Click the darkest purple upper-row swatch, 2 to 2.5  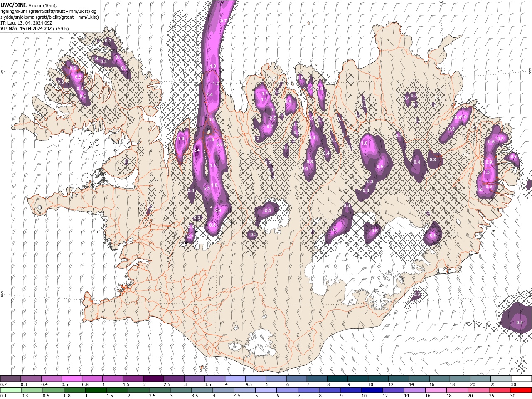153,379
